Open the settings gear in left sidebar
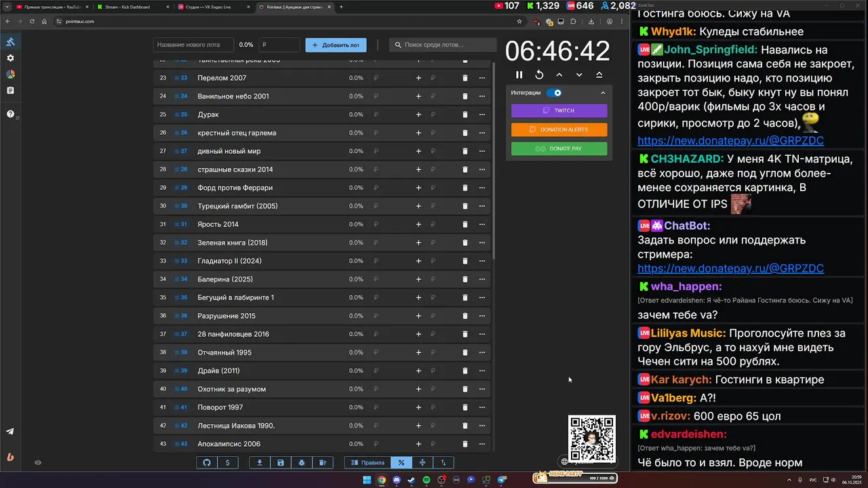This screenshot has height=488, width=868. click(10, 58)
